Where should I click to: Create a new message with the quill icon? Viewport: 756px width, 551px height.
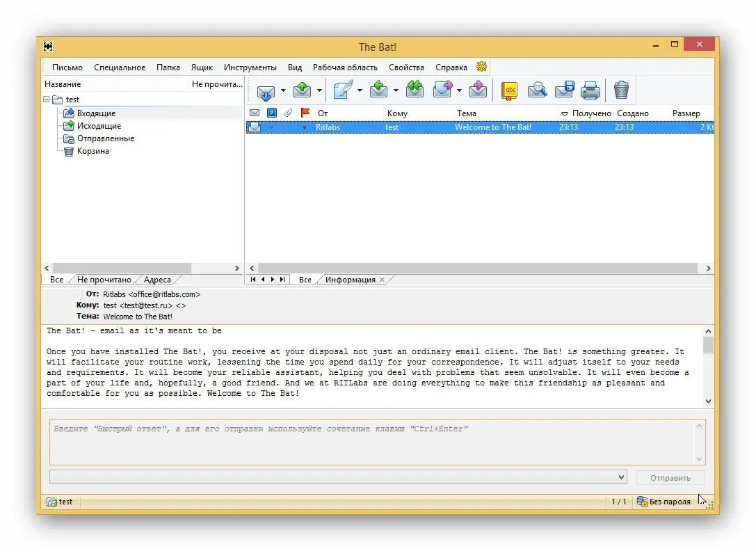pos(343,90)
